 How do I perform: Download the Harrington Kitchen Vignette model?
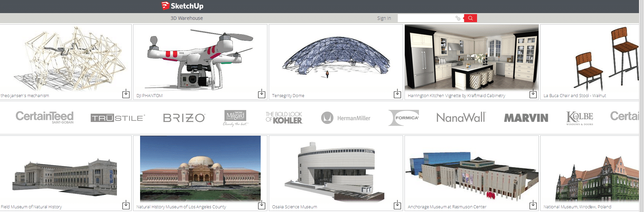click(x=533, y=94)
